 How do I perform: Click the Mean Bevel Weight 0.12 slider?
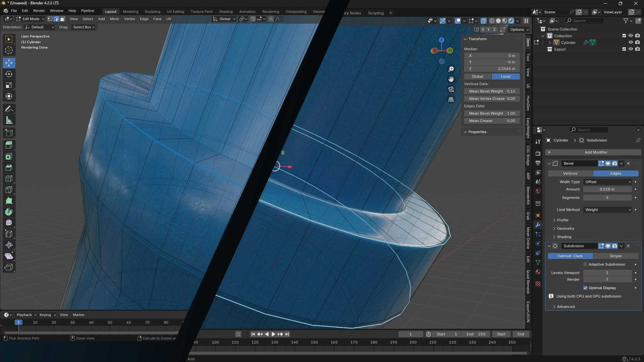click(492, 91)
